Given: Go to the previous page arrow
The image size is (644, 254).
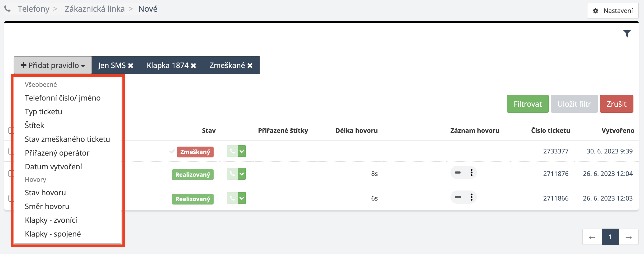Looking at the screenshot, I should point(592,237).
